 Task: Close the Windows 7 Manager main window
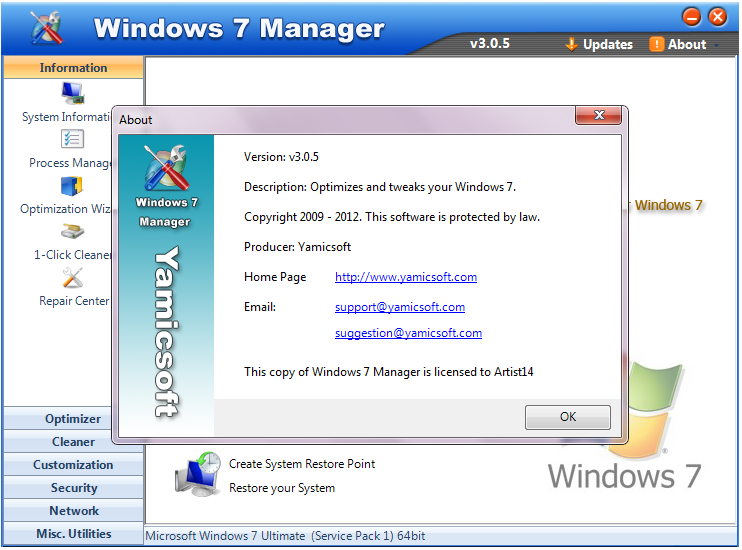718,17
